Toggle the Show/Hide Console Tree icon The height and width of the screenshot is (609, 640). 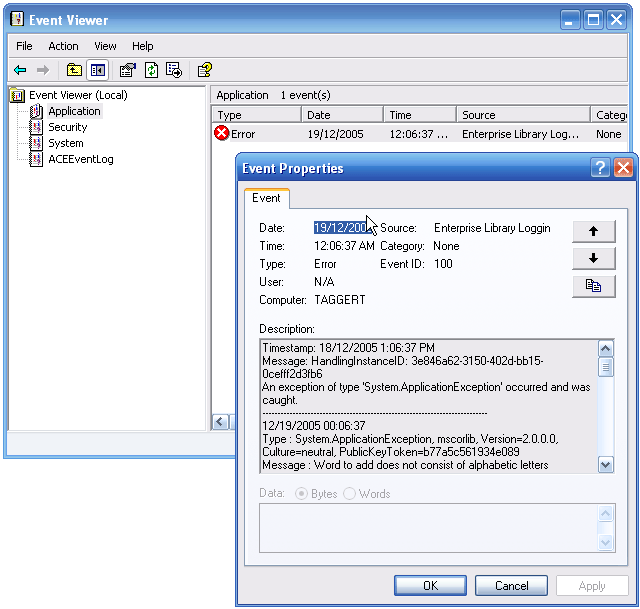pos(97,70)
